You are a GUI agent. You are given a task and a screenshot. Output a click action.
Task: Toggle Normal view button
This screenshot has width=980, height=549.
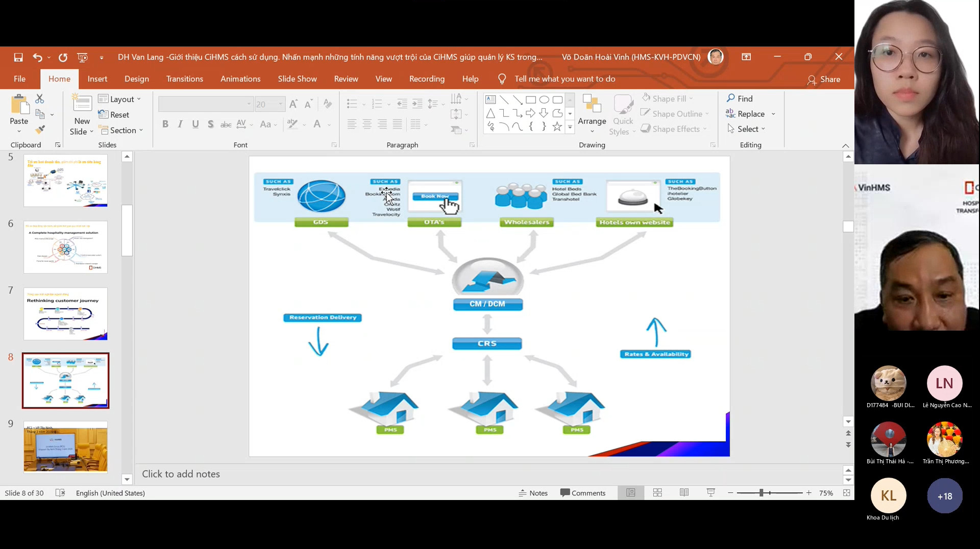point(631,493)
